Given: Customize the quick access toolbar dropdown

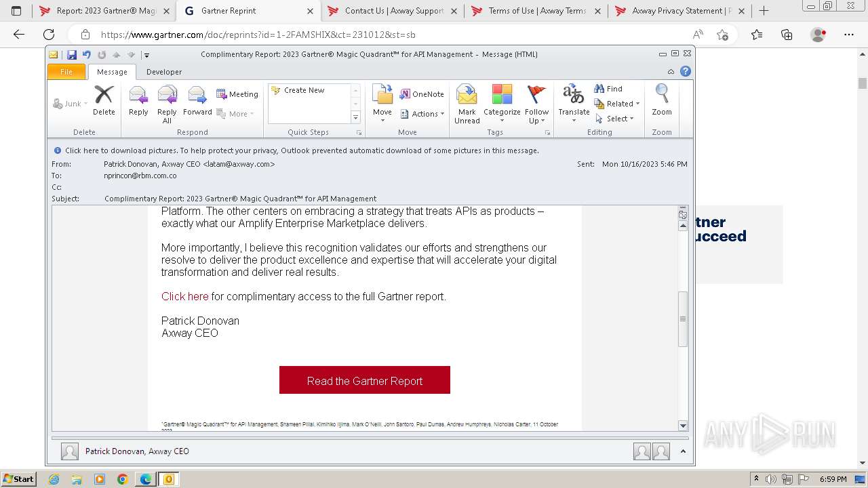Looking at the screenshot, I should coord(146,55).
